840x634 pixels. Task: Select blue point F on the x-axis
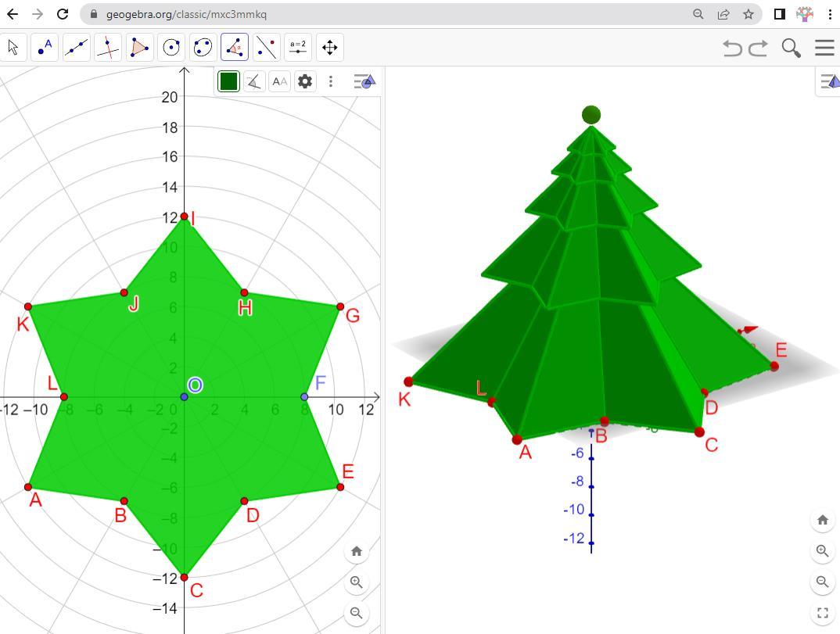tap(304, 397)
